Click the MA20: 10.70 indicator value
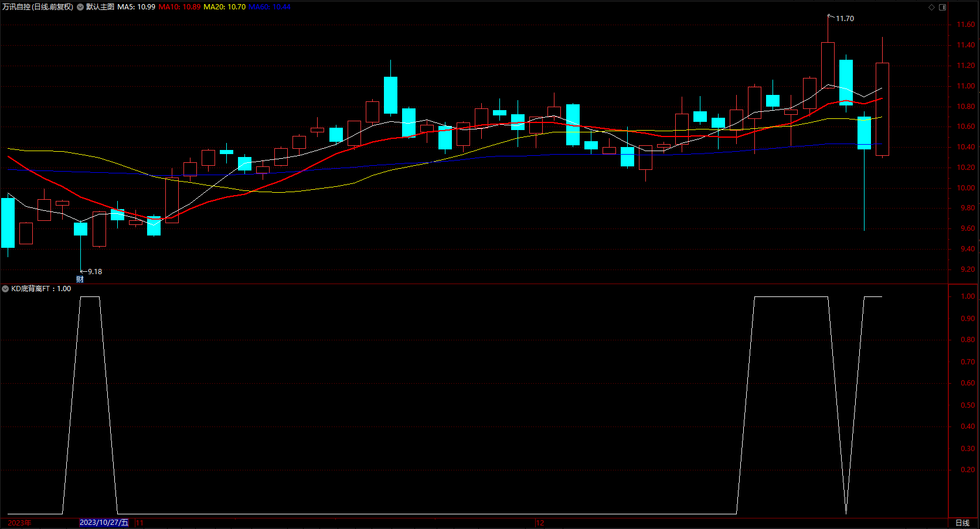 click(224, 7)
